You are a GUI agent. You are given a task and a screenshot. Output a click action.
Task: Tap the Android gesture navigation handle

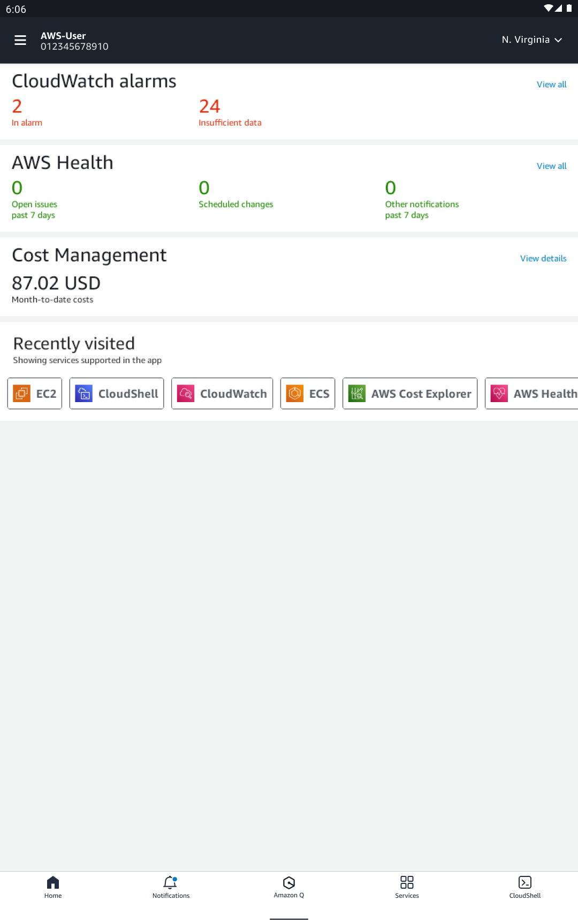pos(289,919)
